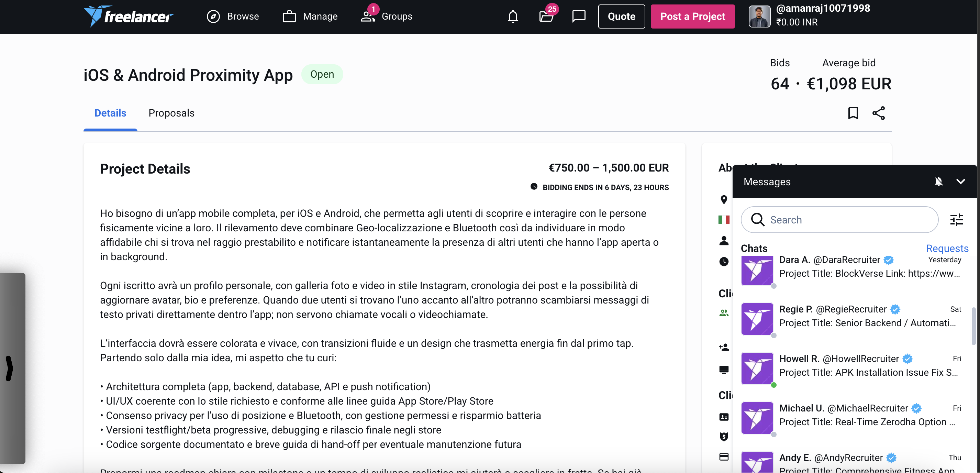Open Dara A.'s chat thumbnail
The width and height of the screenshot is (980, 473).
(x=757, y=271)
